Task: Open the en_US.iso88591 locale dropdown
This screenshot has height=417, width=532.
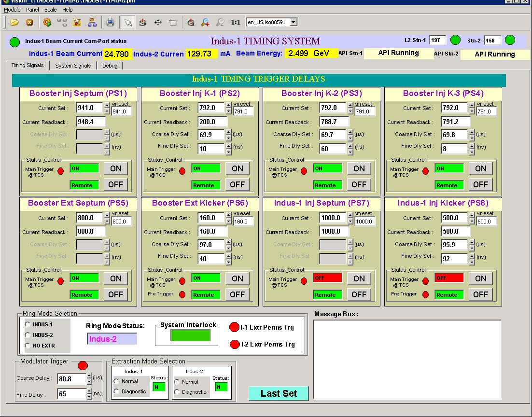Action: coord(293,22)
